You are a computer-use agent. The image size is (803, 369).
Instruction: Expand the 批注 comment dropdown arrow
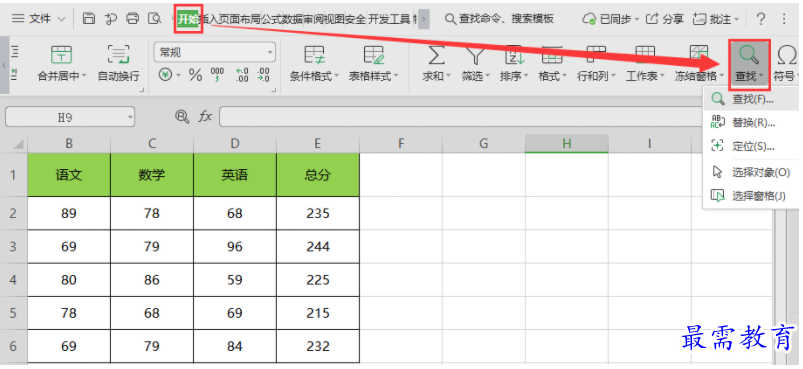(x=736, y=19)
